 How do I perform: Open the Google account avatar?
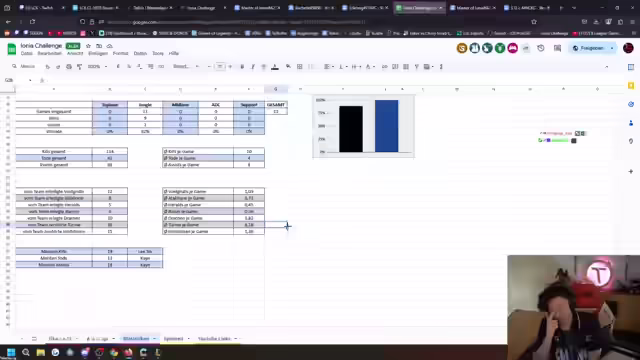[x=628, y=48]
